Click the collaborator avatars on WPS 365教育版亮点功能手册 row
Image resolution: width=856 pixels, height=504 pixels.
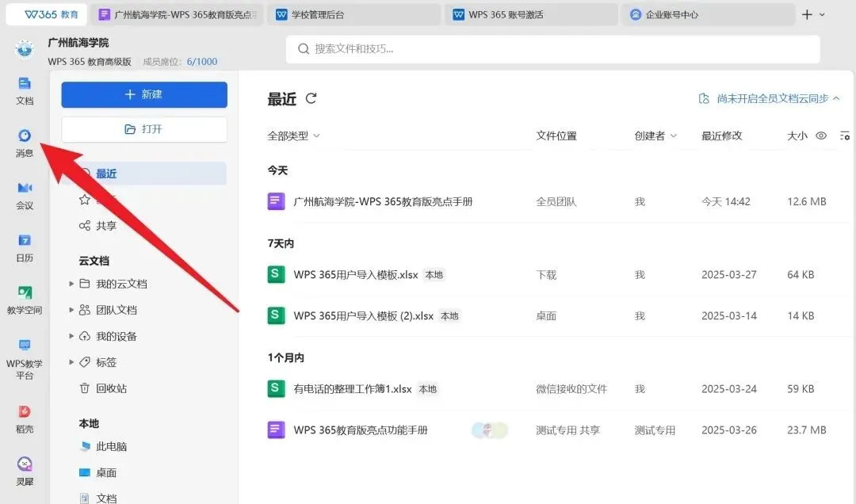point(490,430)
